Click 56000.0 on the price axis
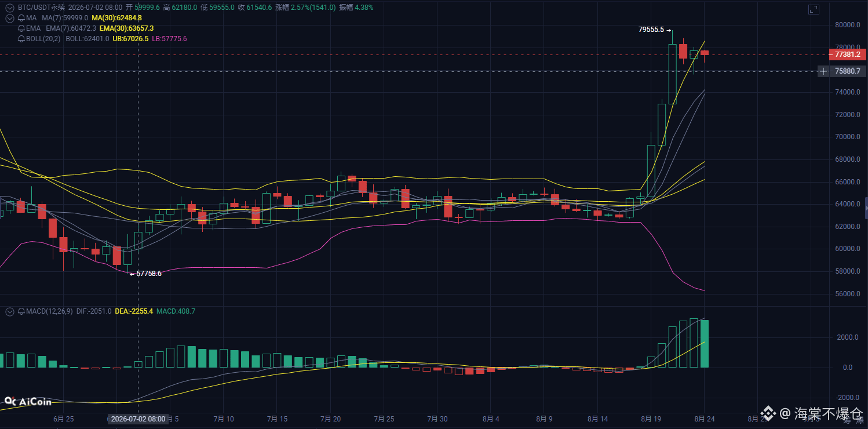This screenshot has height=429, width=868. pyautogui.click(x=847, y=294)
